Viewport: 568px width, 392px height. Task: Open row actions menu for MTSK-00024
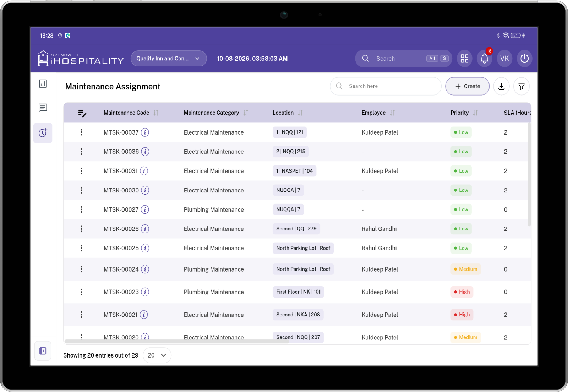point(81,269)
